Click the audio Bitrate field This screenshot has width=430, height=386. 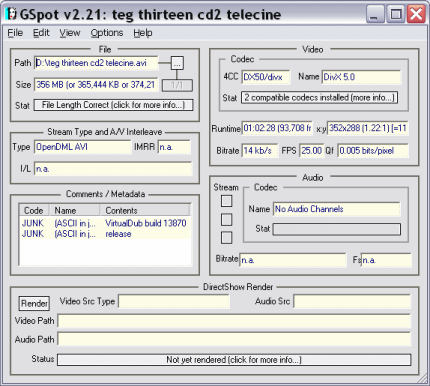293,260
